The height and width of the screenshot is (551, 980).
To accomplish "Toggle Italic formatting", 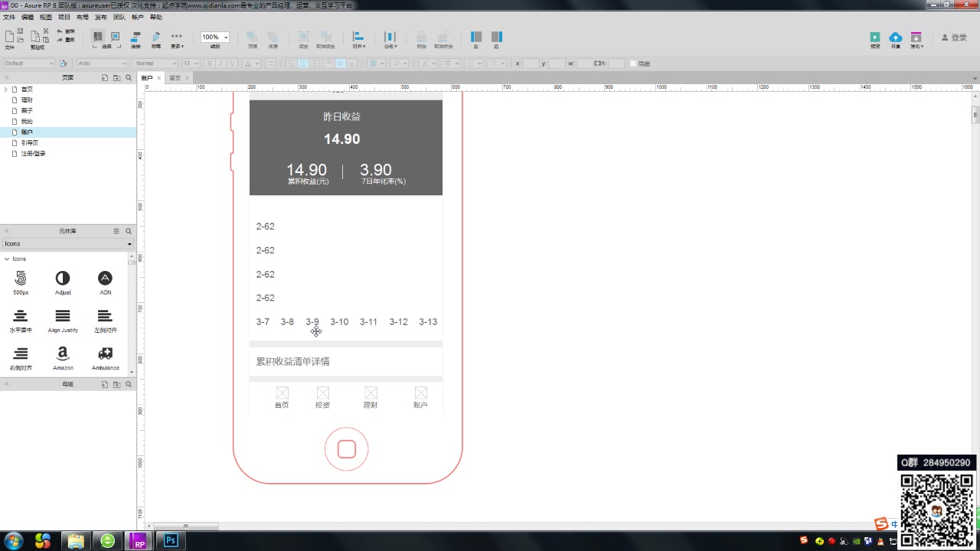I will (x=221, y=64).
